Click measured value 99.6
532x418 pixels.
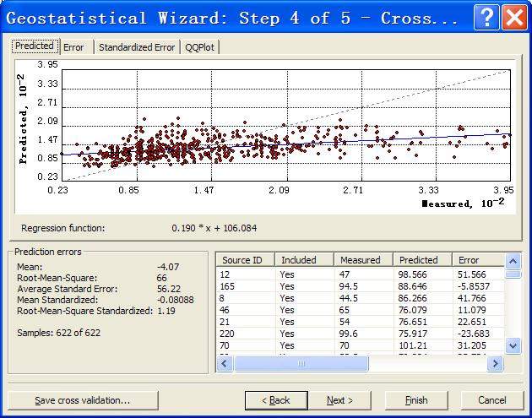349,334
